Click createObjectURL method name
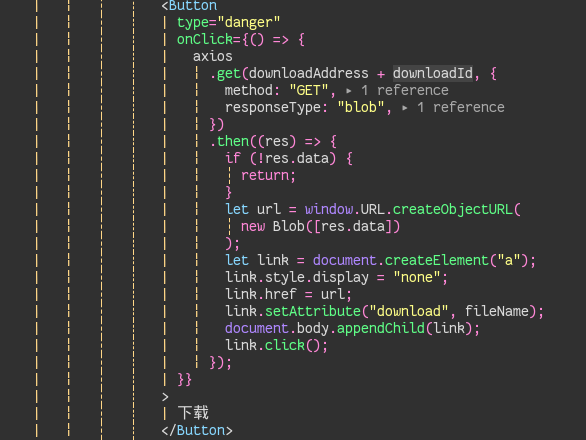 tap(453, 209)
